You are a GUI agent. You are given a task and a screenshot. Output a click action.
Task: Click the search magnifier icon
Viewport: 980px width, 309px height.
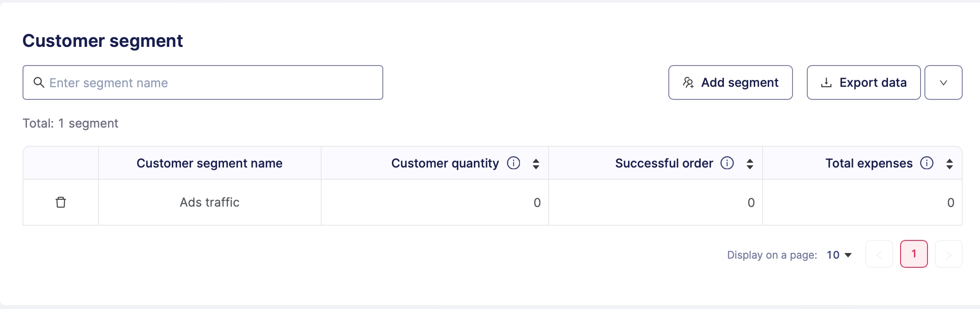tap(39, 82)
